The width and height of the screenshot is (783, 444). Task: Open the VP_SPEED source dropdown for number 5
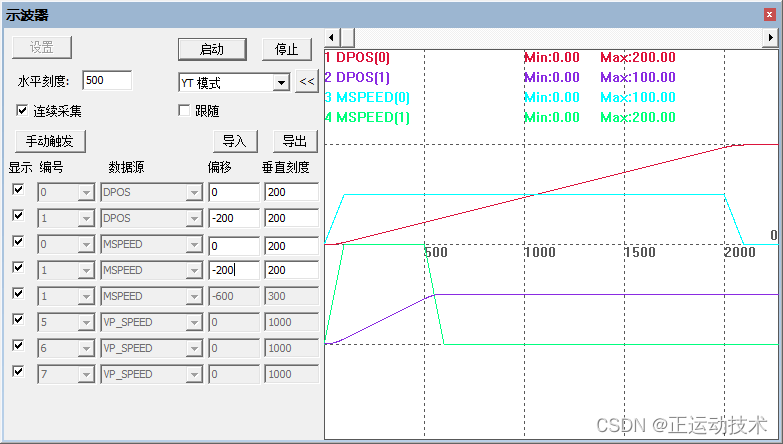[x=193, y=322]
